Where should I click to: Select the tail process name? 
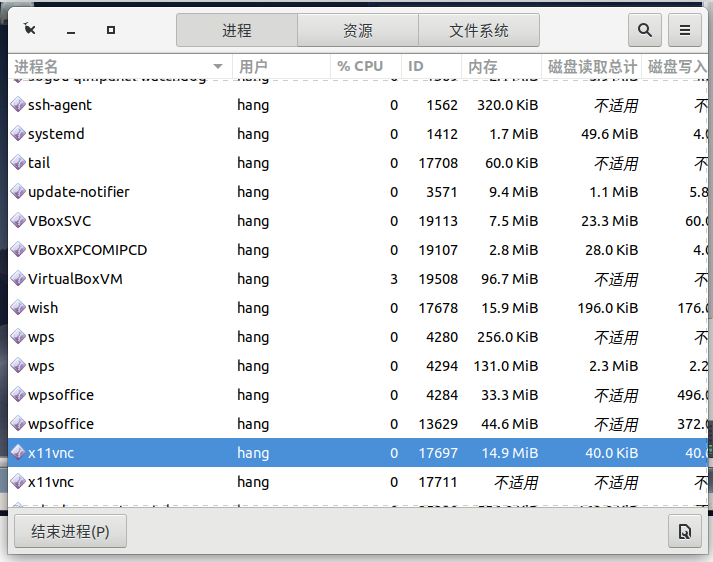point(39,163)
